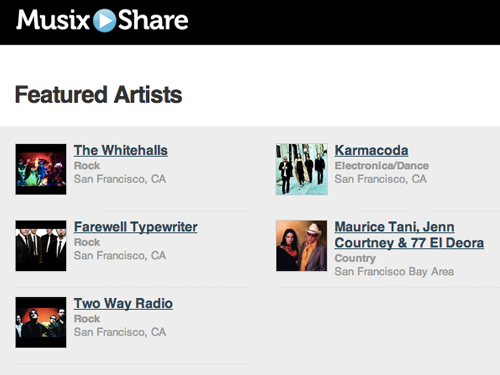
Task: Open Maurice Tani, Jenn Courtney & 77 El Deora link
Action: click(409, 235)
